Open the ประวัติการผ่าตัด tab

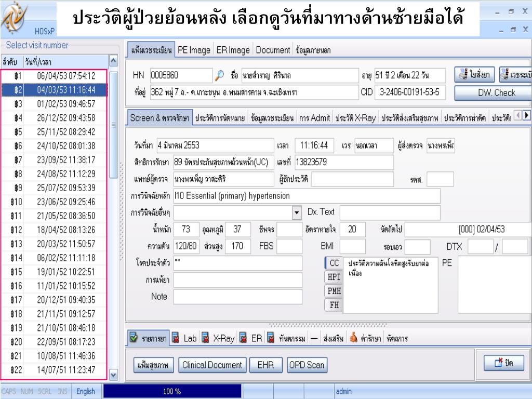pyautogui.click(x=464, y=118)
